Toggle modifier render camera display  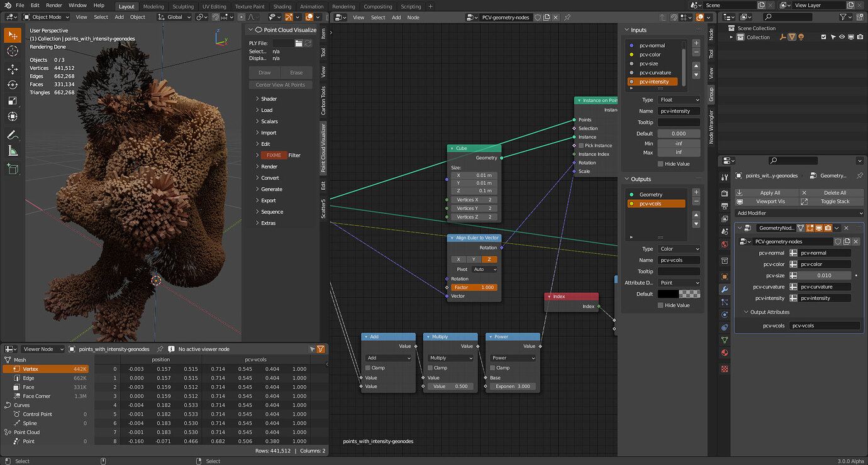tap(828, 228)
